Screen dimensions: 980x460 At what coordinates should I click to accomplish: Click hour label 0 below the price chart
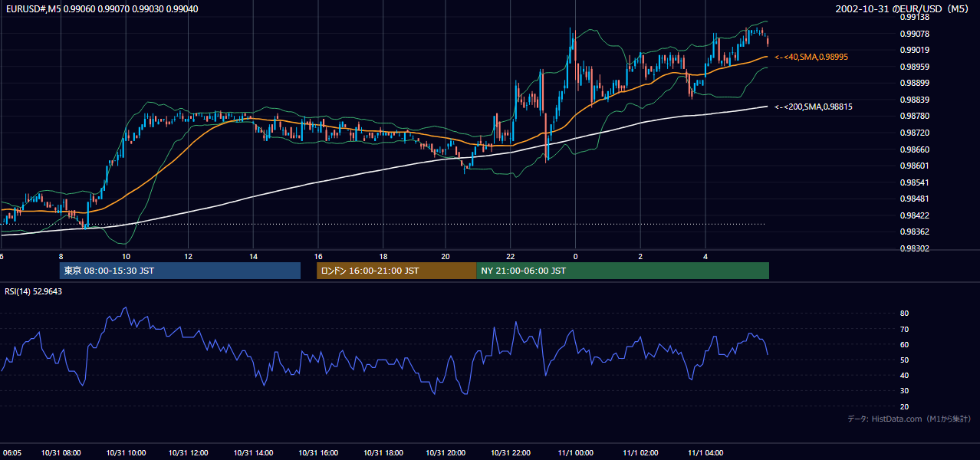coord(575,256)
